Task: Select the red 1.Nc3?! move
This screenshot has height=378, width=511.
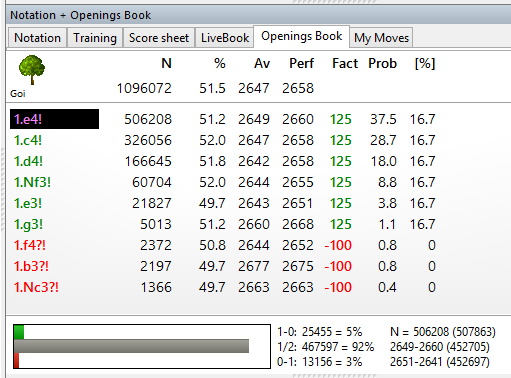Action: point(36,287)
